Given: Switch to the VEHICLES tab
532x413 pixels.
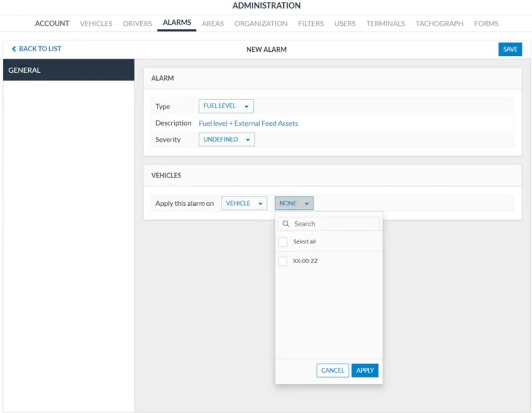Looking at the screenshot, I should [x=96, y=24].
